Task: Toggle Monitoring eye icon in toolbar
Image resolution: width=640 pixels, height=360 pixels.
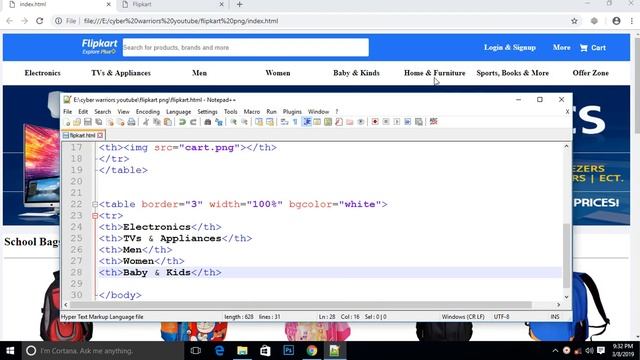Action: pos(361,122)
